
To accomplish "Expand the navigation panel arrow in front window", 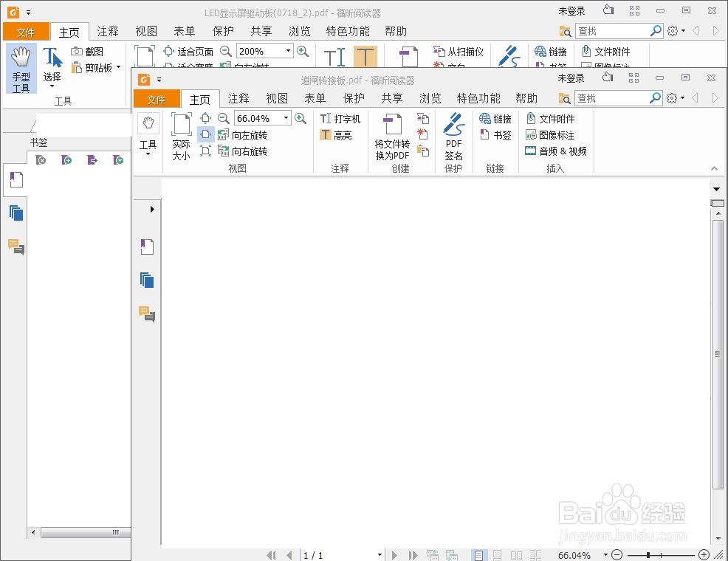I will pos(152,209).
